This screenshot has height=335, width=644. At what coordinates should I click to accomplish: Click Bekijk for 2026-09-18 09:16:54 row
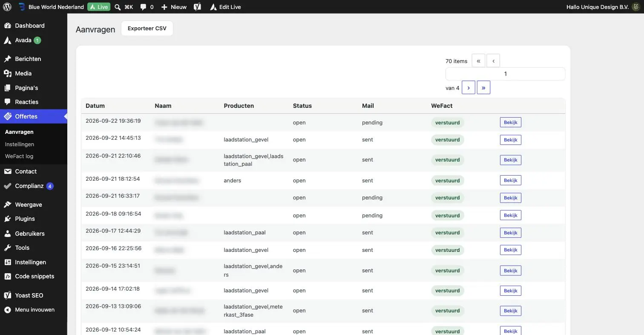pyautogui.click(x=511, y=215)
